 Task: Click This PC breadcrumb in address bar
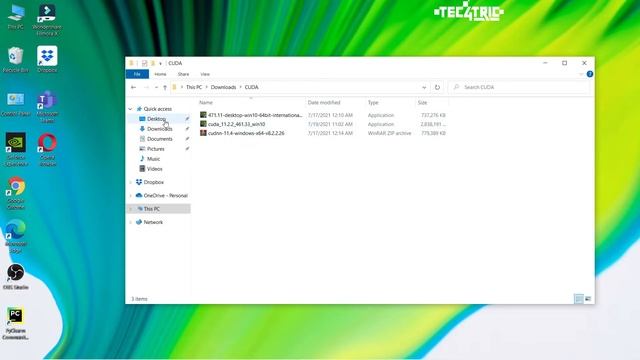194,87
